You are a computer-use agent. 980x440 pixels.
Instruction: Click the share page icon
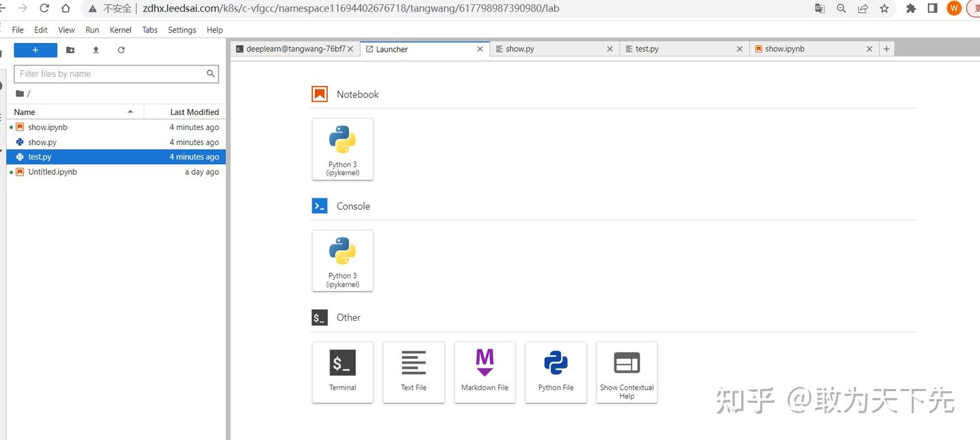(863, 8)
